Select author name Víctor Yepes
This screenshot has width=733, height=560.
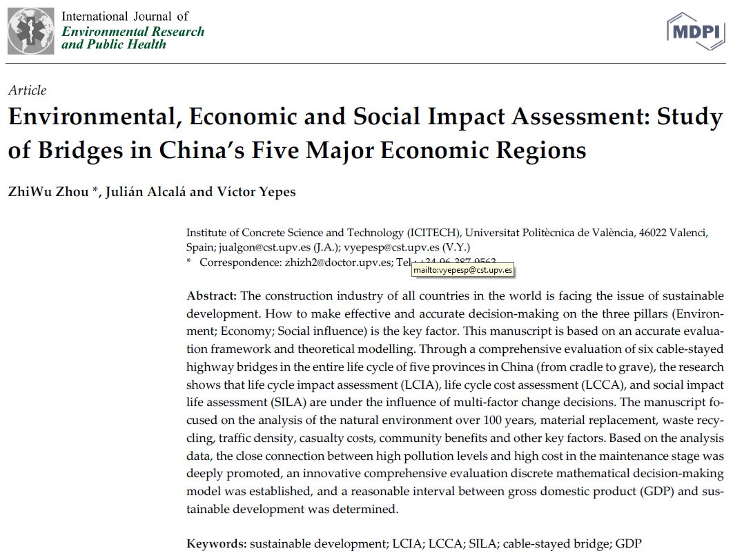pos(255,192)
